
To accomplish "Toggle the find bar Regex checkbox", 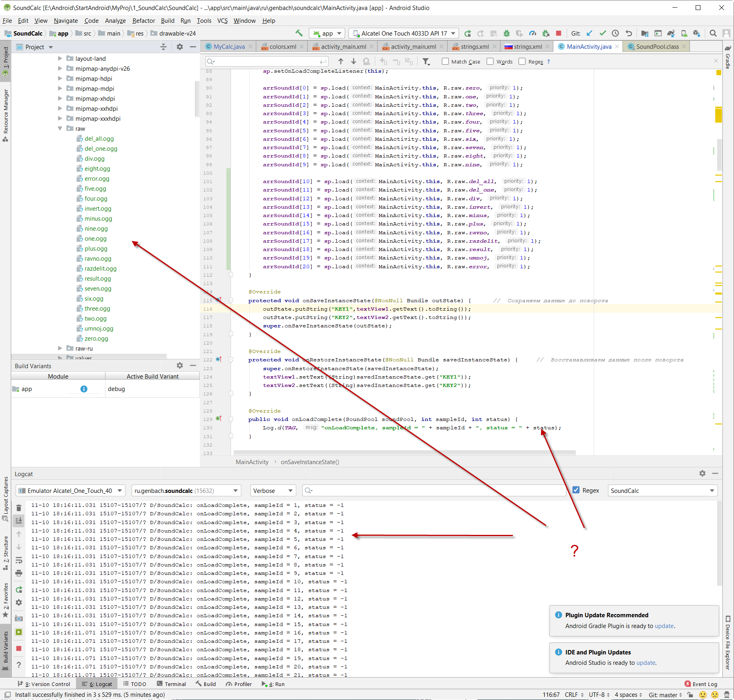I will pos(522,62).
